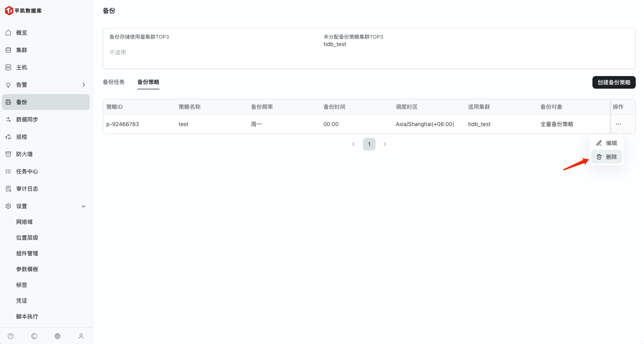Select the 备份策略 tab

point(148,82)
